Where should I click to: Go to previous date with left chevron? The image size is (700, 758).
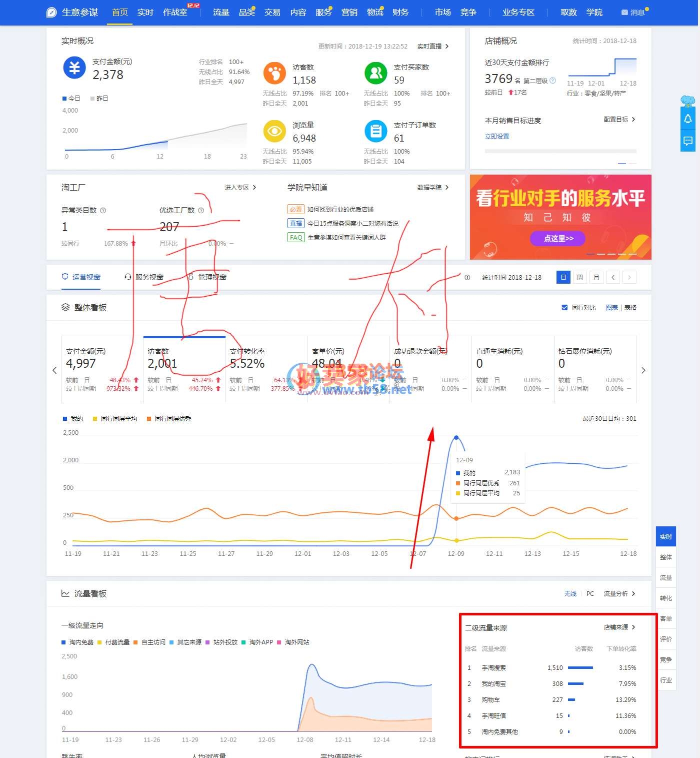613,277
